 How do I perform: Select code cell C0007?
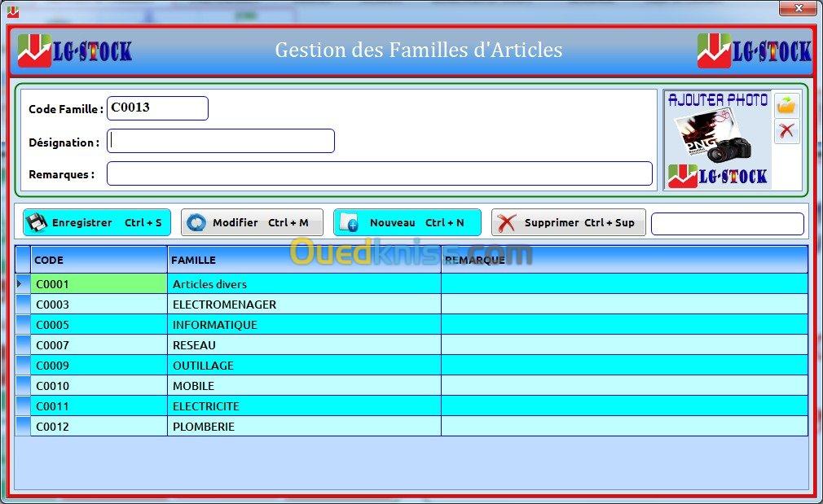pos(99,345)
